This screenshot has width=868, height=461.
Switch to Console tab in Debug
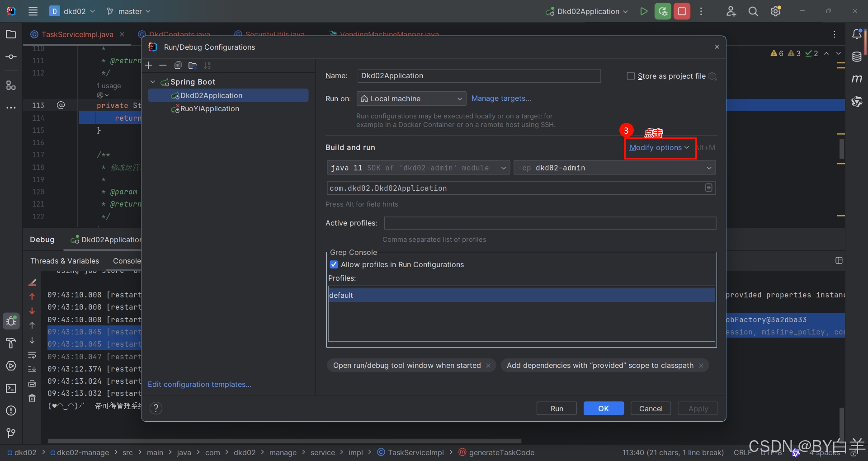[127, 261]
